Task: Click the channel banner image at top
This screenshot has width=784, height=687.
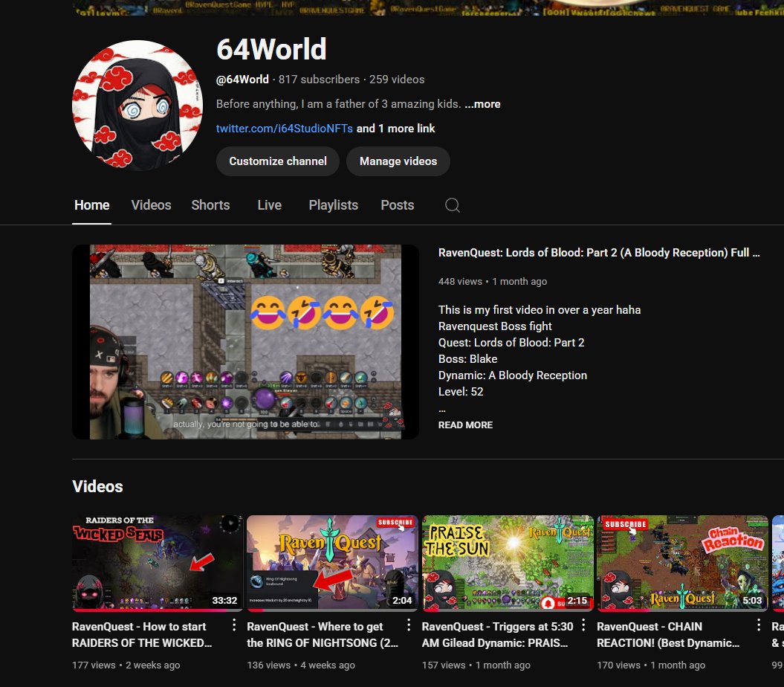Action: click(x=428, y=7)
